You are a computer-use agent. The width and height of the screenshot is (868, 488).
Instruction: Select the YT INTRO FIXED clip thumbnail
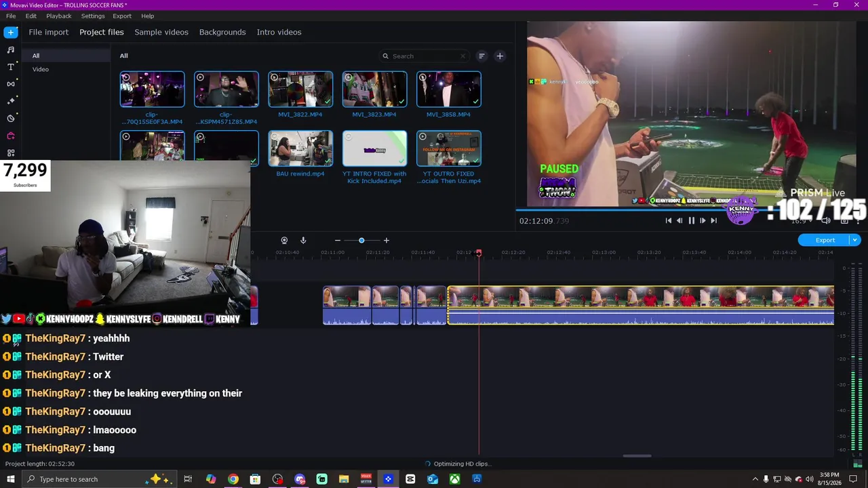click(374, 148)
